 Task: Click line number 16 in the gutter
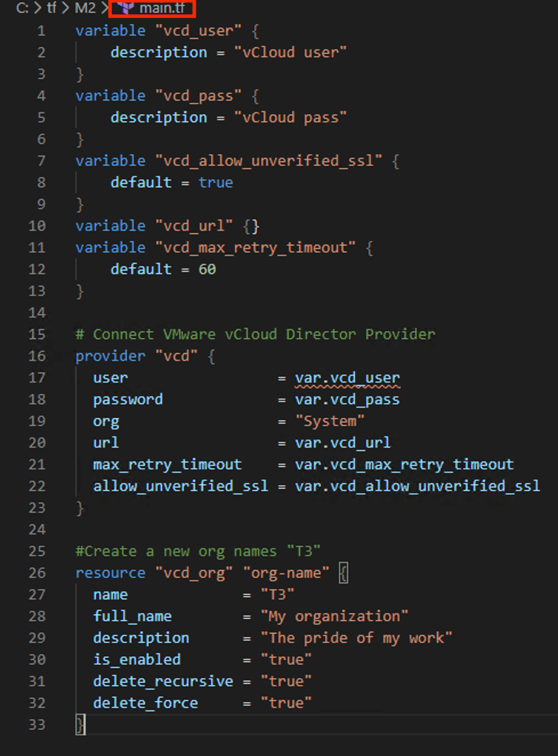coord(37,356)
